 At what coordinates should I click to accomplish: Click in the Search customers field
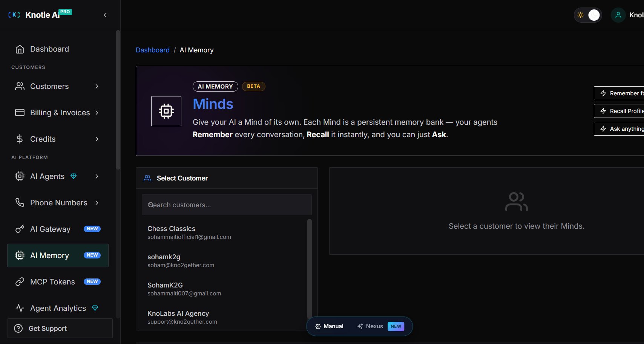pos(227,205)
